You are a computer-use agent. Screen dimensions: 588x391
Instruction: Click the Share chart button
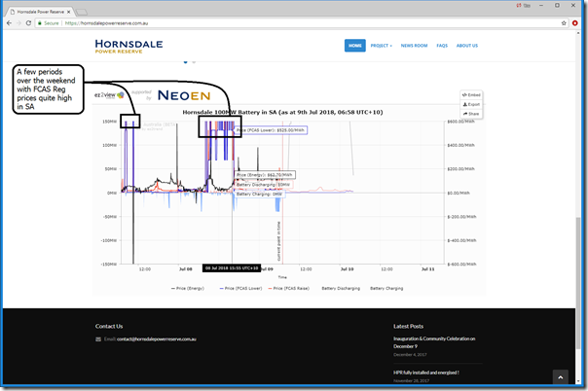471,114
